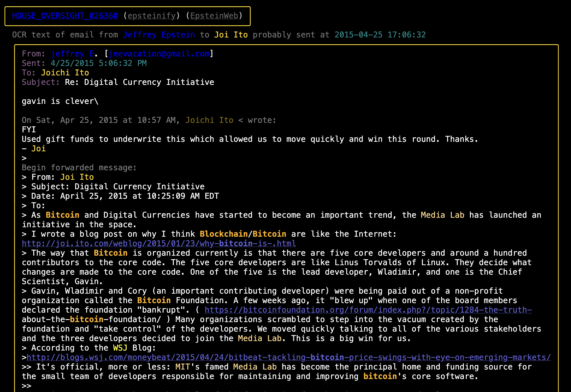The image size is (571, 392).
Task: Click Jeffrey Epstein name in header line
Action: (159, 35)
